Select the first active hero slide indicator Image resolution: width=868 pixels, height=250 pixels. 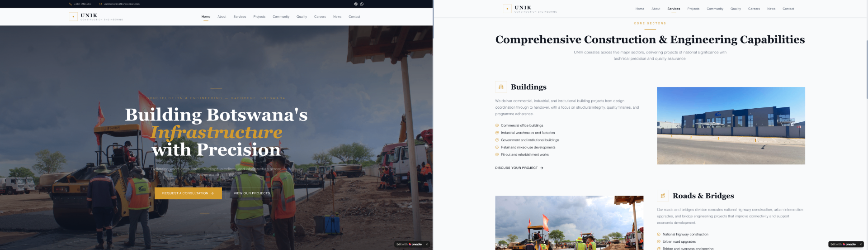pos(205,213)
